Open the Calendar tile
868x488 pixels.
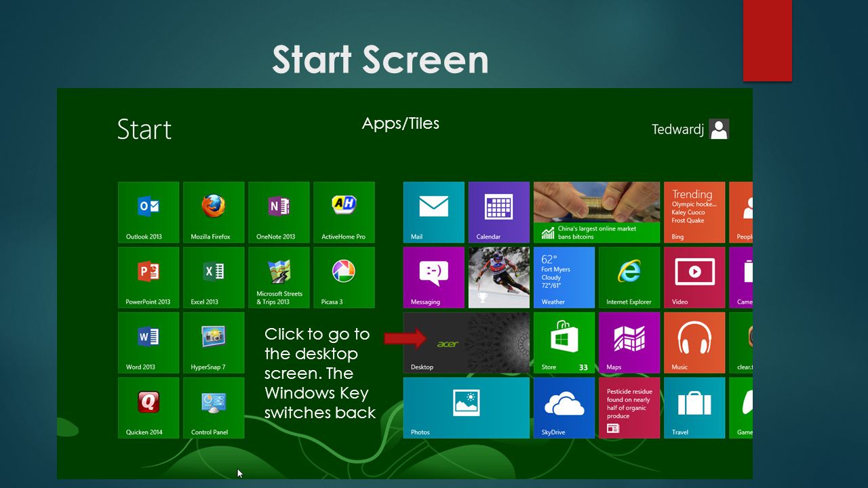coord(499,212)
